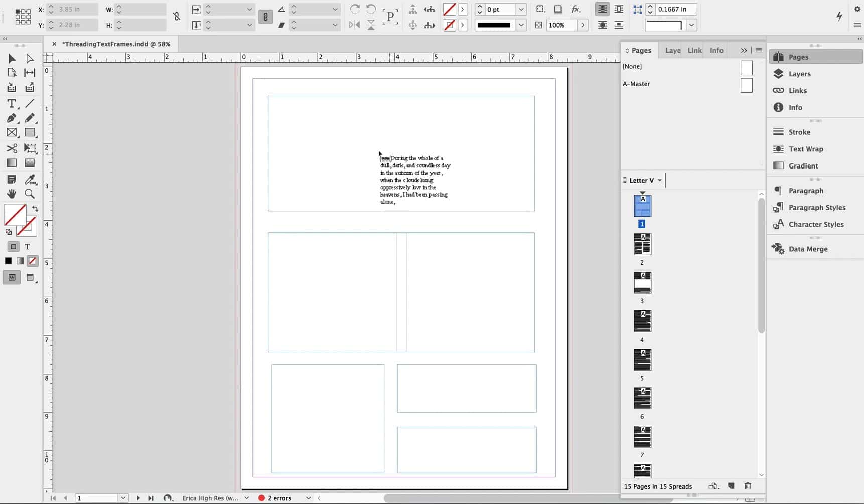Select the Pen tool
The width and height of the screenshot is (864, 504).
coord(11,118)
